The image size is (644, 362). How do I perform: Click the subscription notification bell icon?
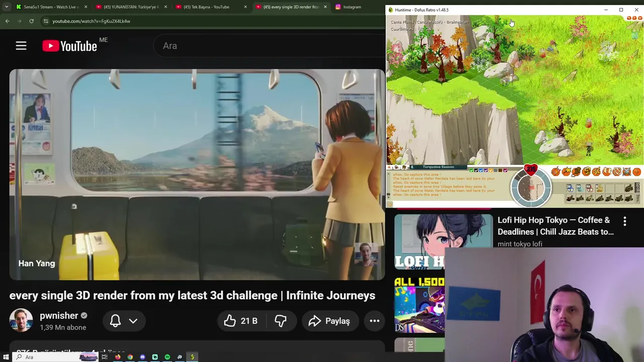(115, 321)
